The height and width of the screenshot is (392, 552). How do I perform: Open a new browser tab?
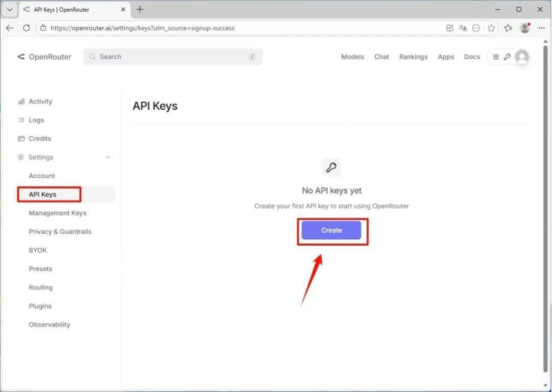[140, 9]
